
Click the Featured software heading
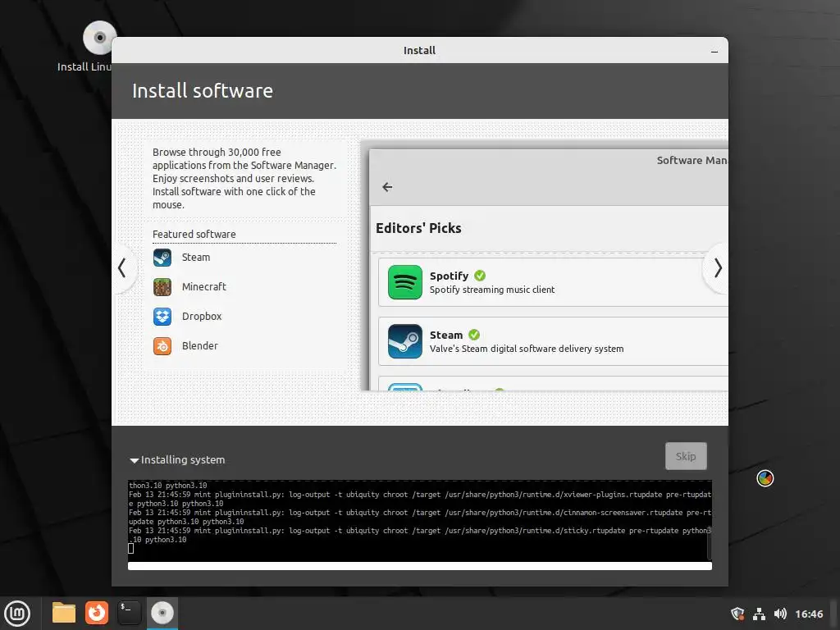tap(194, 235)
